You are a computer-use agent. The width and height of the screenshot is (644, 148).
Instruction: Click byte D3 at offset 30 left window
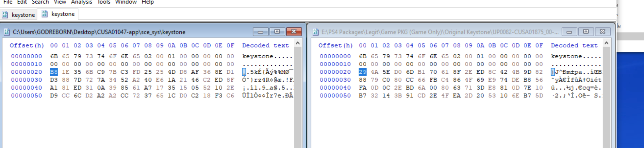pos(54,80)
